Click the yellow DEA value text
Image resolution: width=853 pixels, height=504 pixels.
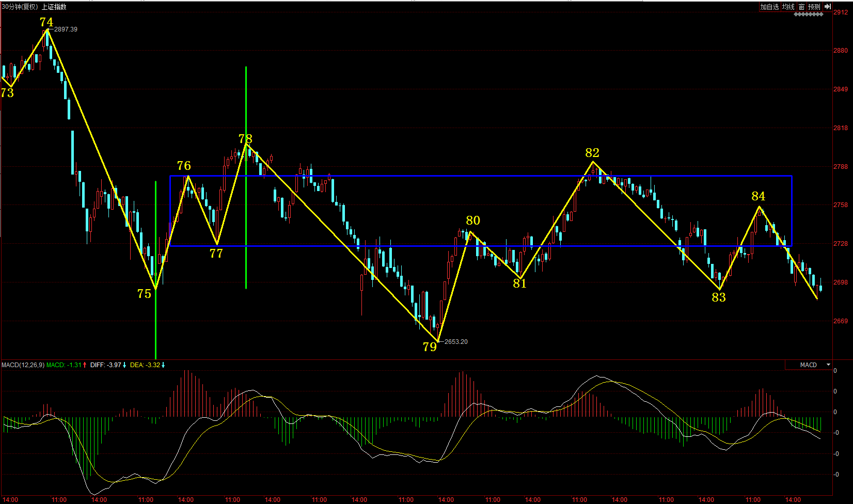(x=145, y=365)
